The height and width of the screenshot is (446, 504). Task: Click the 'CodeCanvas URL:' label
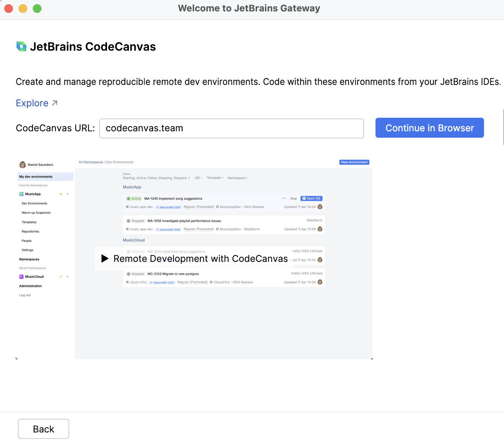(55, 128)
